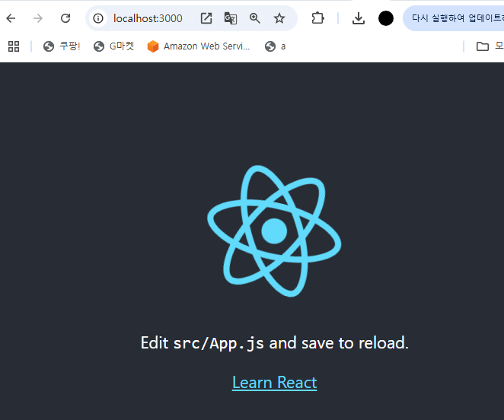Screen dimensions: 504x420
Task: Open the black profile avatar
Action: [386, 18]
